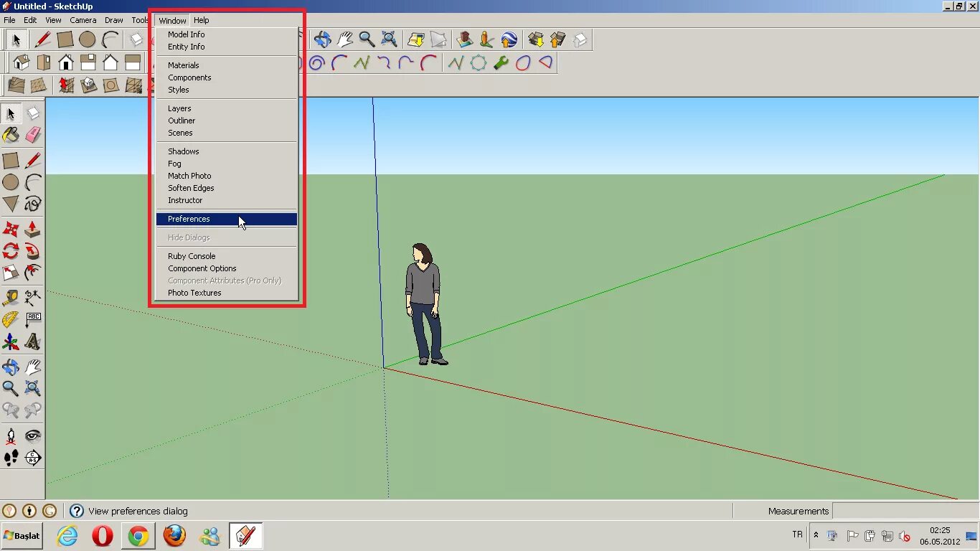Select pencil Line tool in top toolbar

(43, 39)
